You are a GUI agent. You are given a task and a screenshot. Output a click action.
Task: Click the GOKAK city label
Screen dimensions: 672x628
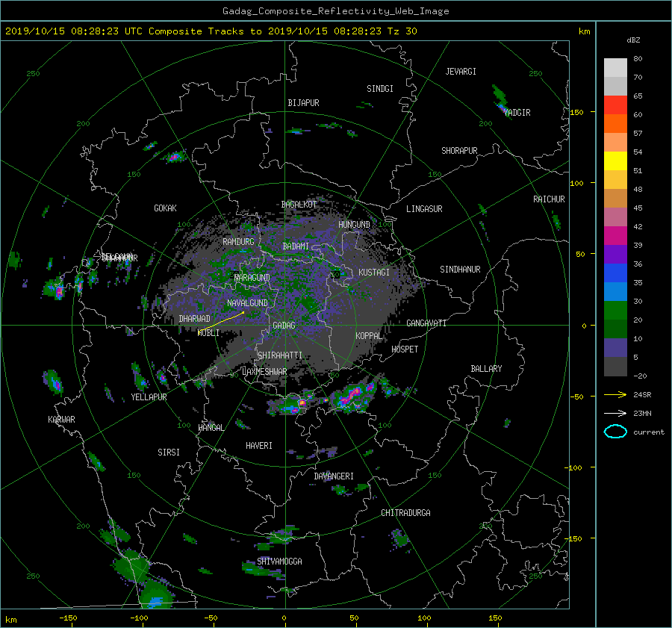pos(166,208)
